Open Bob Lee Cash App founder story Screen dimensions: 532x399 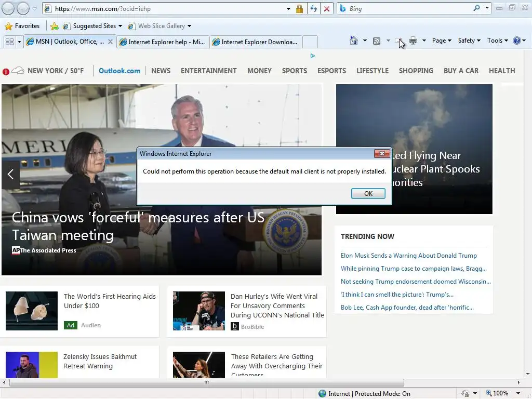(x=407, y=308)
